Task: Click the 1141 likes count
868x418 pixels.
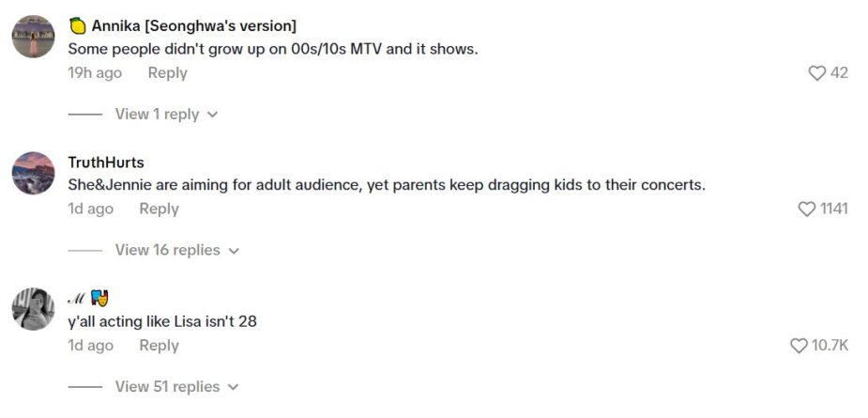Action: (833, 209)
